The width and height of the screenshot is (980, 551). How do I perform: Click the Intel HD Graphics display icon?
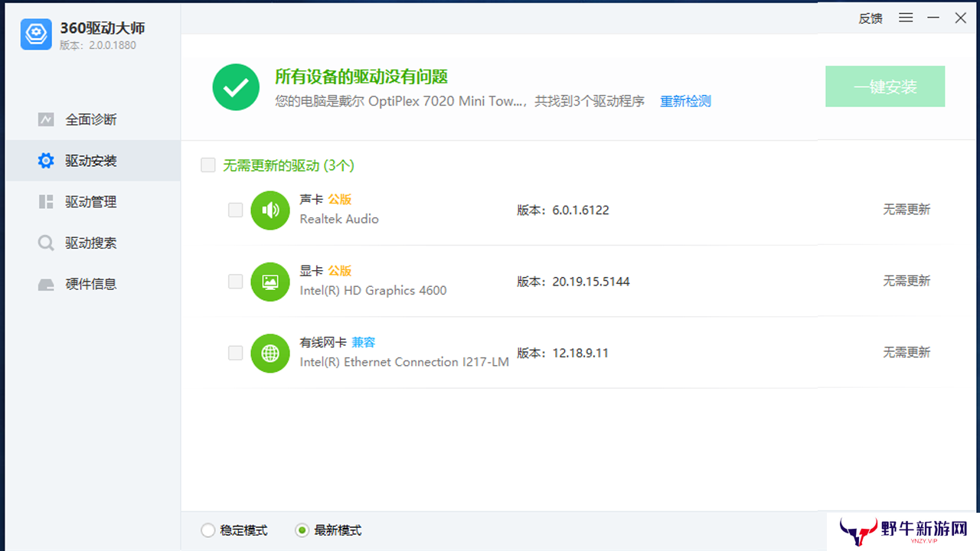[x=270, y=282]
